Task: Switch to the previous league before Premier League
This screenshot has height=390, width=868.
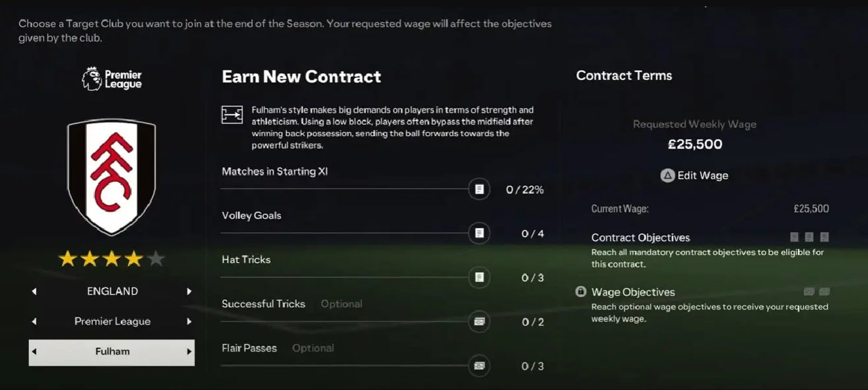Action: pos(34,321)
